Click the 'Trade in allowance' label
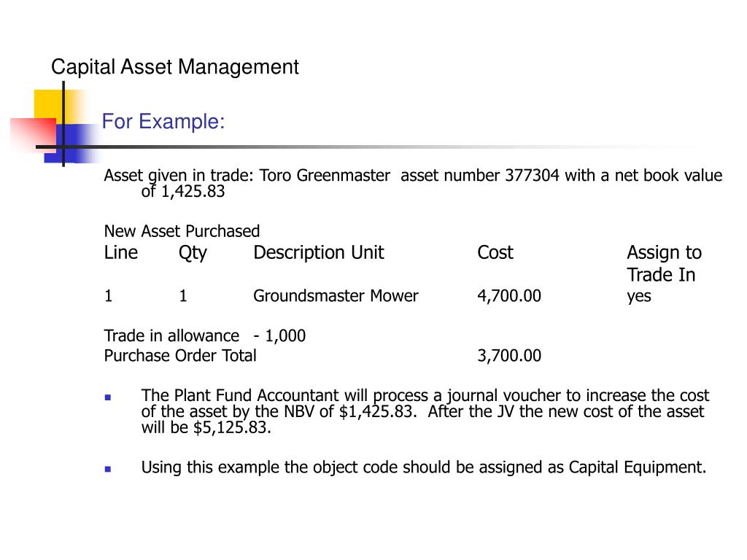The height and width of the screenshot is (560, 747). [x=171, y=335]
